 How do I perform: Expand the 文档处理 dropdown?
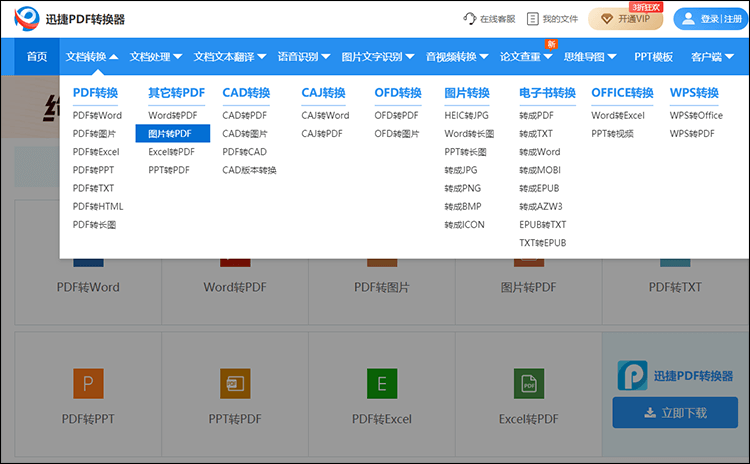point(156,57)
